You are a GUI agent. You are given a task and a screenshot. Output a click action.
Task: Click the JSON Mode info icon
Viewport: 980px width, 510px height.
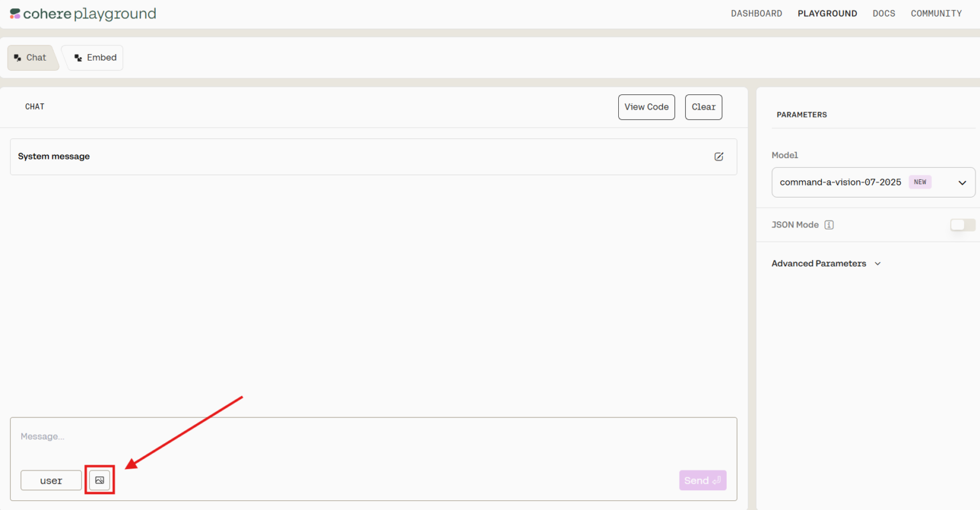pos(829,224)
